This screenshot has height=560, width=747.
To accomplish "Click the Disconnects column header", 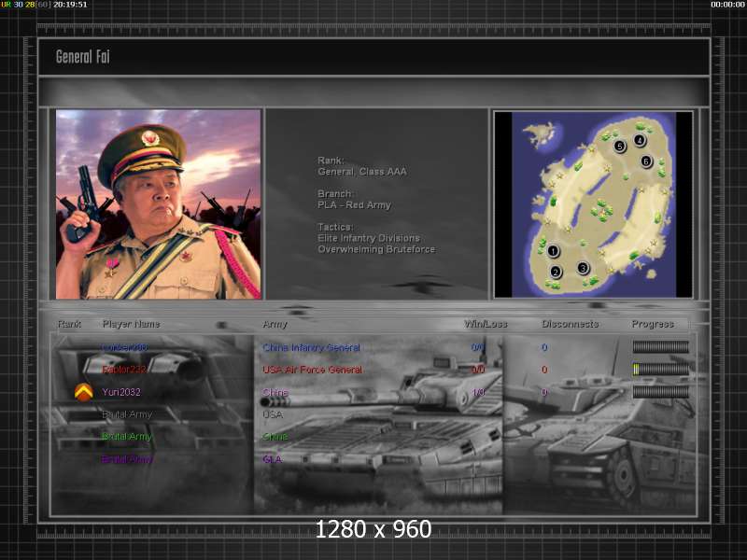I will pos(570,324).
